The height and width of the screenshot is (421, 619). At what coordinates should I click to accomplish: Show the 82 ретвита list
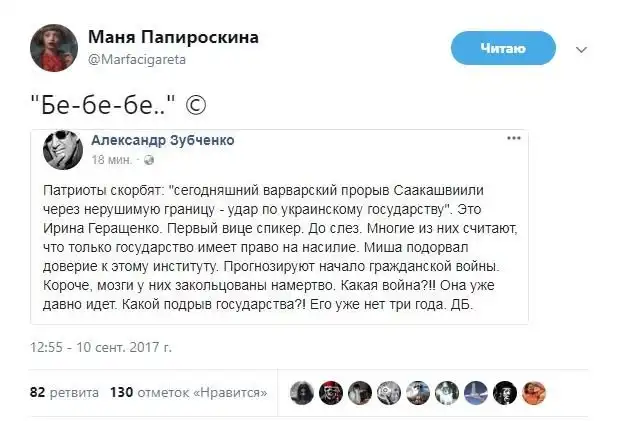(64, 392)
